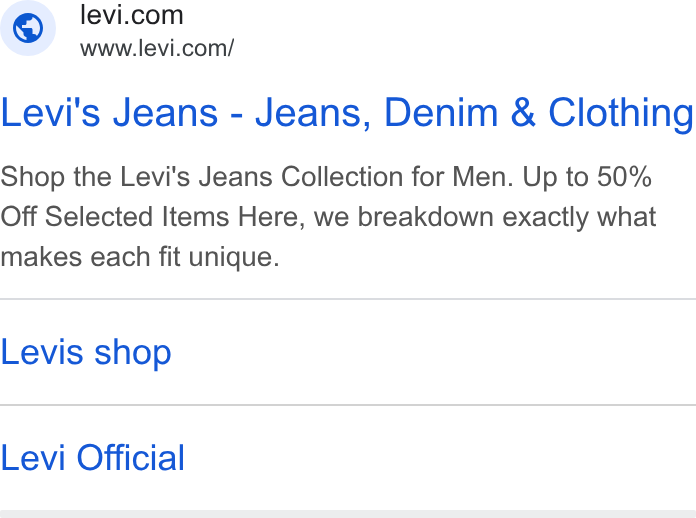
Task: Open the Levis shop sitelink
Action: pyautogui.click(x=86, y=353)
